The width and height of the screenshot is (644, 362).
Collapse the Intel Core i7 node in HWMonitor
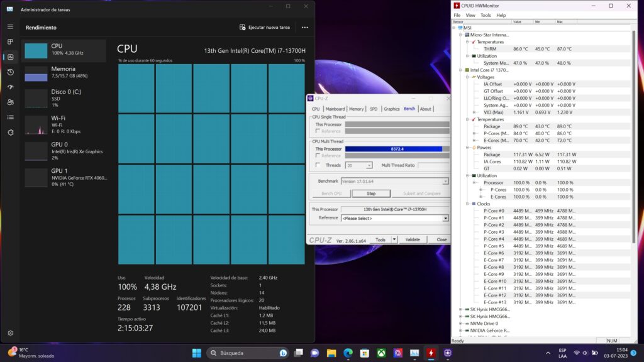460,70
